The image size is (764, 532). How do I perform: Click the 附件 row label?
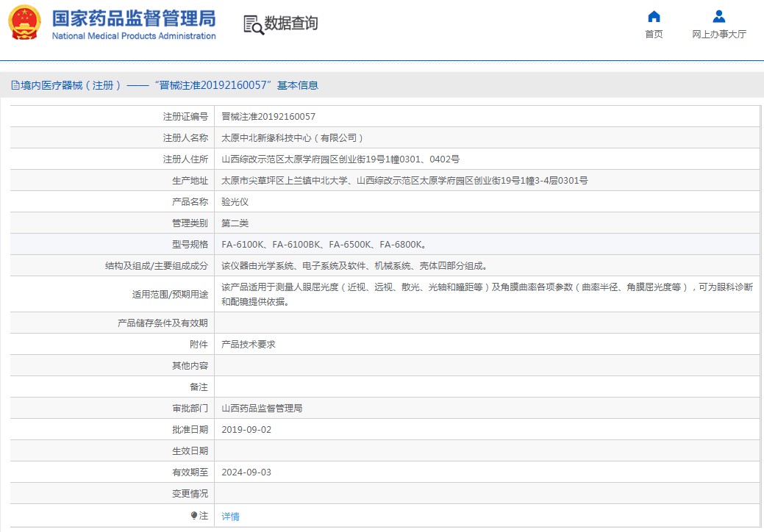199,345
